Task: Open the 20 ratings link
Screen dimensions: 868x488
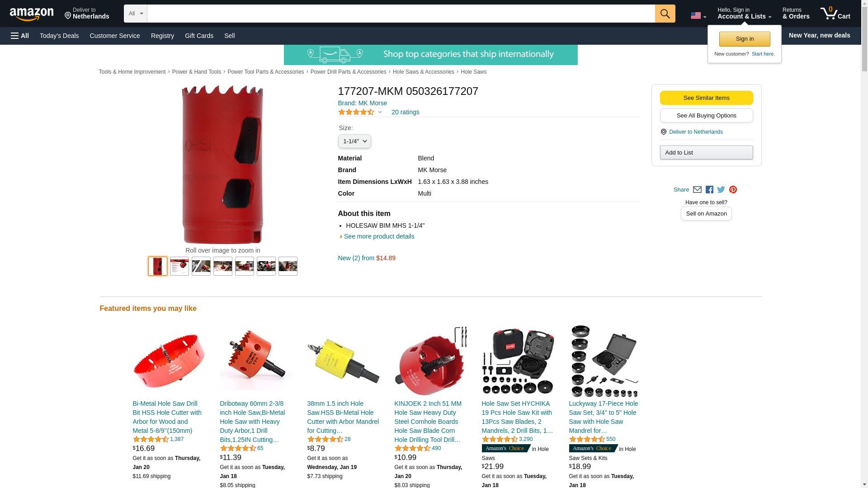Action: 405,112
